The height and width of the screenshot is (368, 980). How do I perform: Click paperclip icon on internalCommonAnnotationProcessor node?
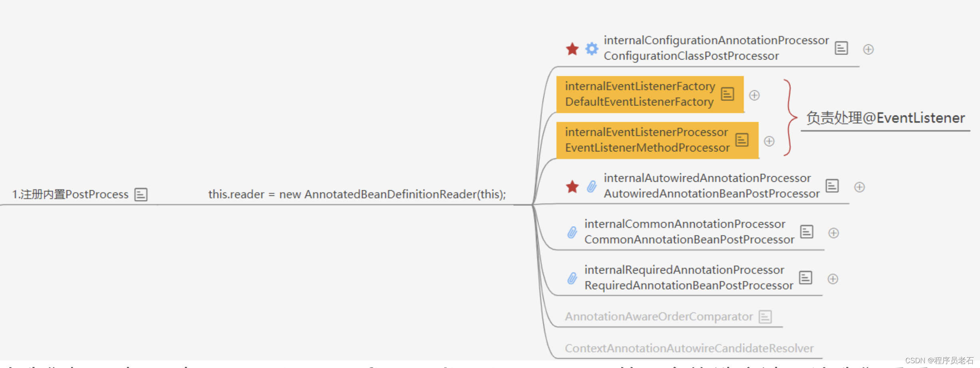pos(572,232)
